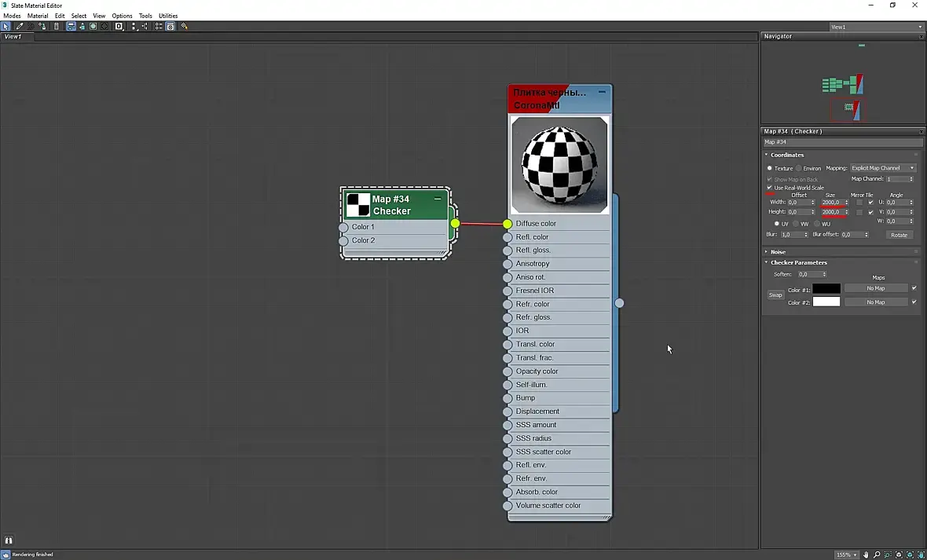927x560 pixels.
Task: Select the Texture radio button
Action: (770, 168)
